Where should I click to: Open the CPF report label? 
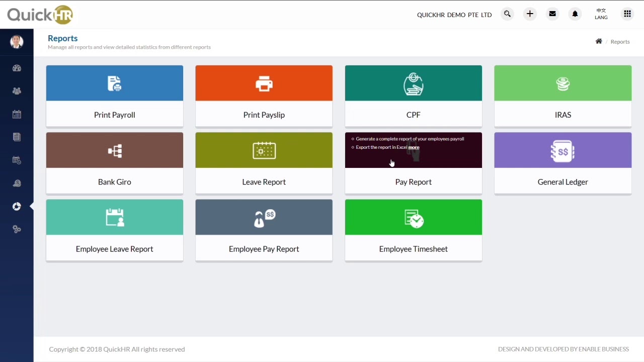(x=414, y=115)
